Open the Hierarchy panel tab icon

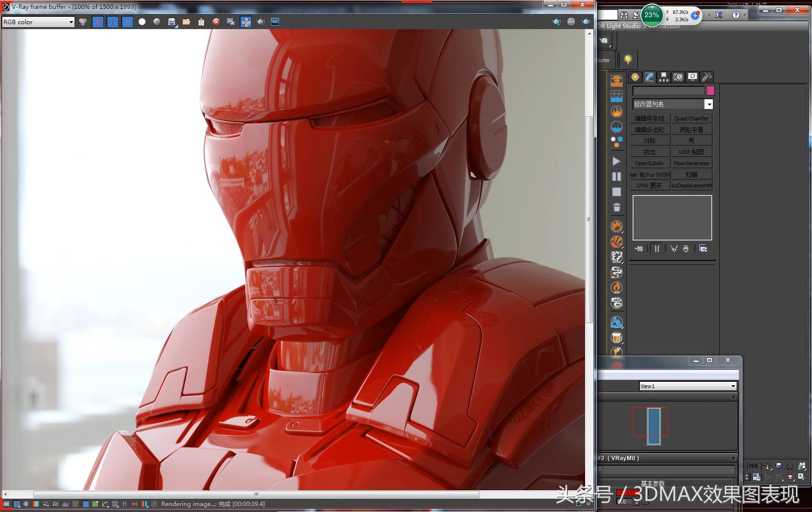click(664, 77)
